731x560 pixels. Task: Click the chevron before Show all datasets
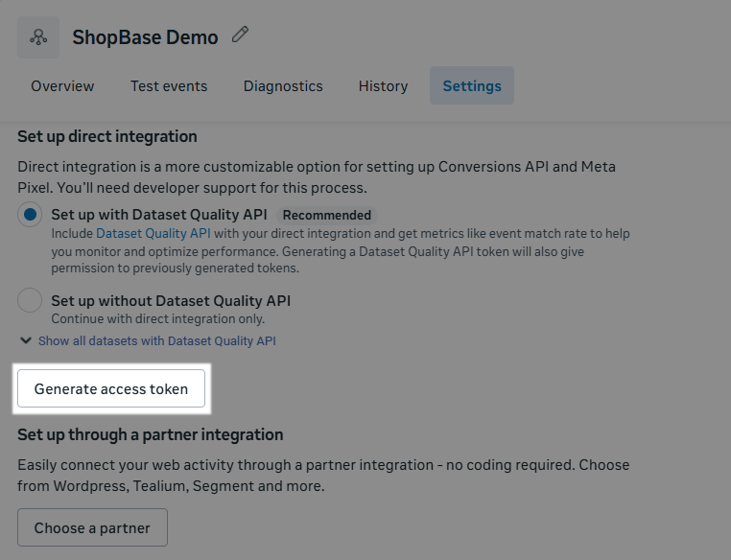click(x=25, y=340)
